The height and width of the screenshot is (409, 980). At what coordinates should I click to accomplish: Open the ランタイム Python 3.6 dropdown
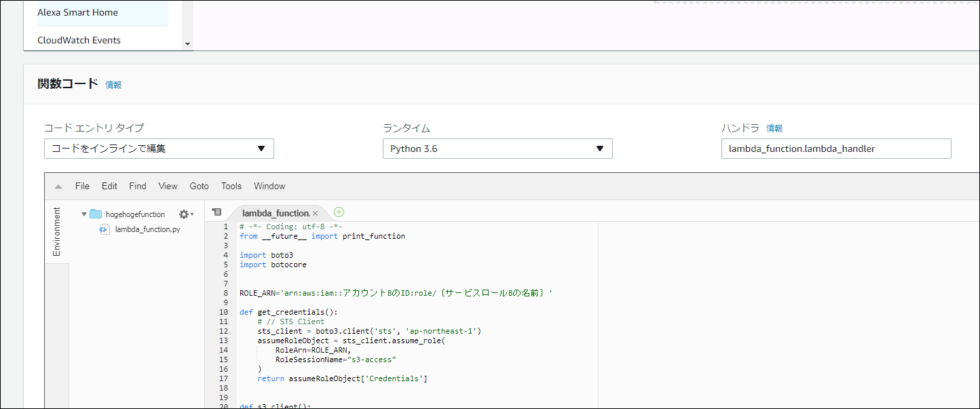(497, 149)
